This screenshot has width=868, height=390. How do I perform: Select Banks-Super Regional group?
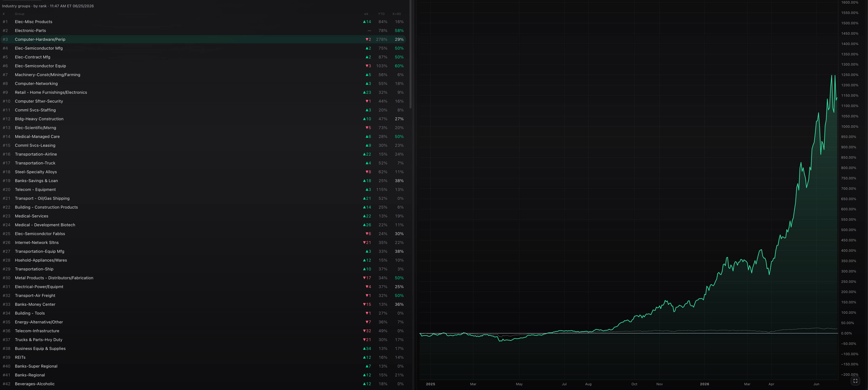point(203,366)
